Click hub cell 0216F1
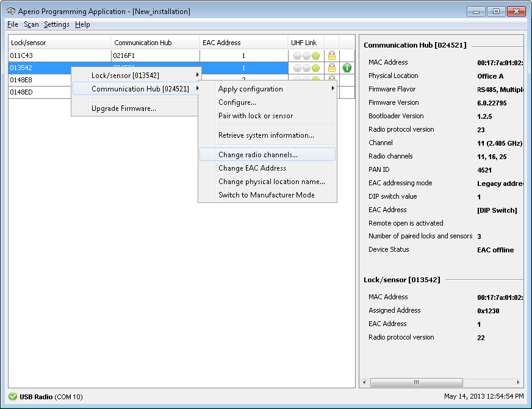532x409 pixels. (x=156, y=55)
